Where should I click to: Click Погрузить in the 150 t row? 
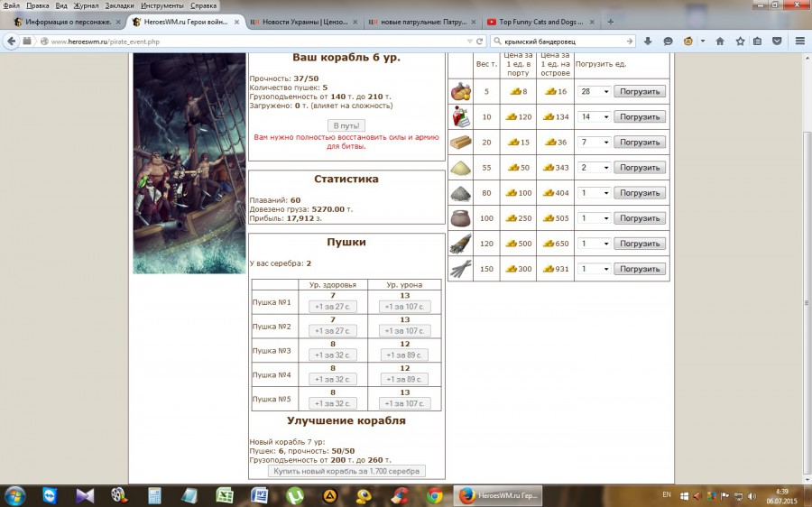(640, 269)
